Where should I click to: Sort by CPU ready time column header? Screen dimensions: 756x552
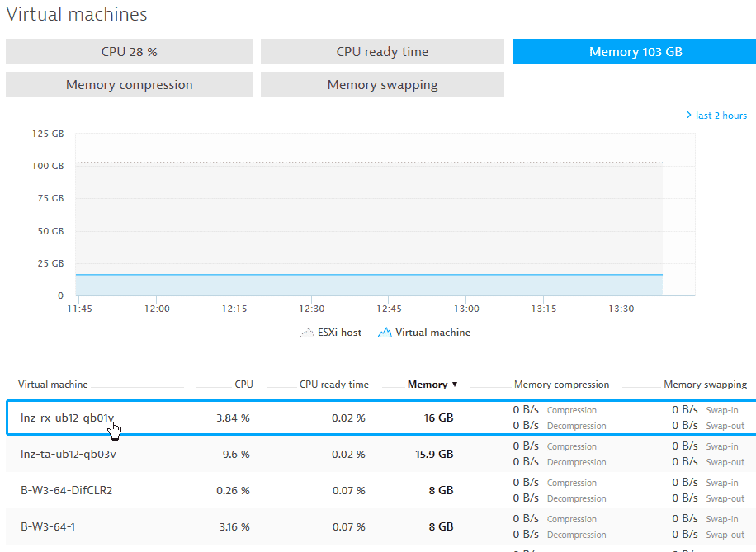[x=333, y=385]
